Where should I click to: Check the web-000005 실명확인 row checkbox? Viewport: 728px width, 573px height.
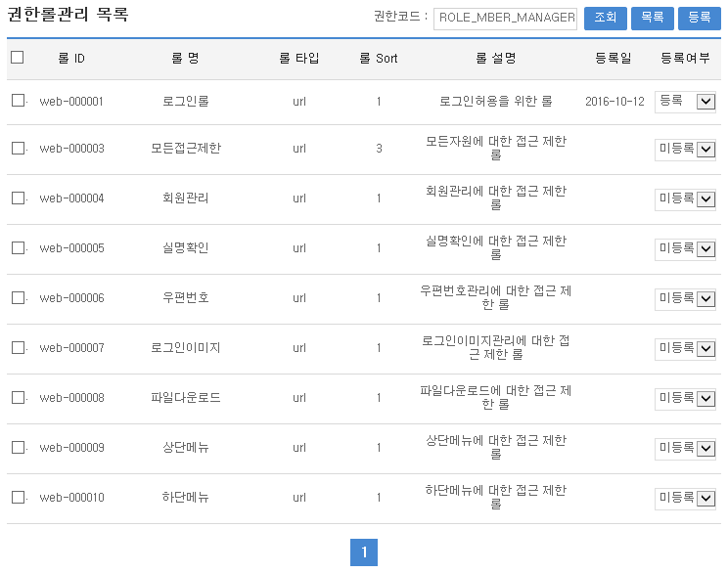coord(18,248)
